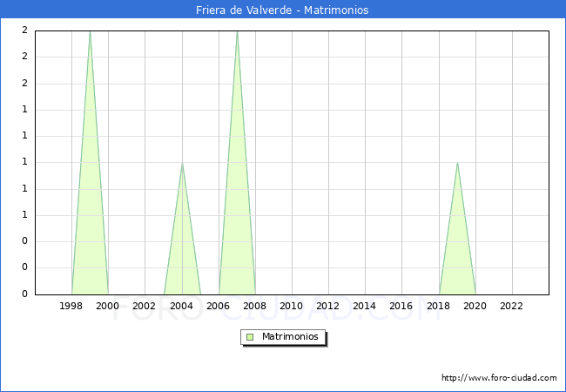The image size is (566, 392).
Task: Click the 2000 x-axis year label
Action: (x=108, y=306)
